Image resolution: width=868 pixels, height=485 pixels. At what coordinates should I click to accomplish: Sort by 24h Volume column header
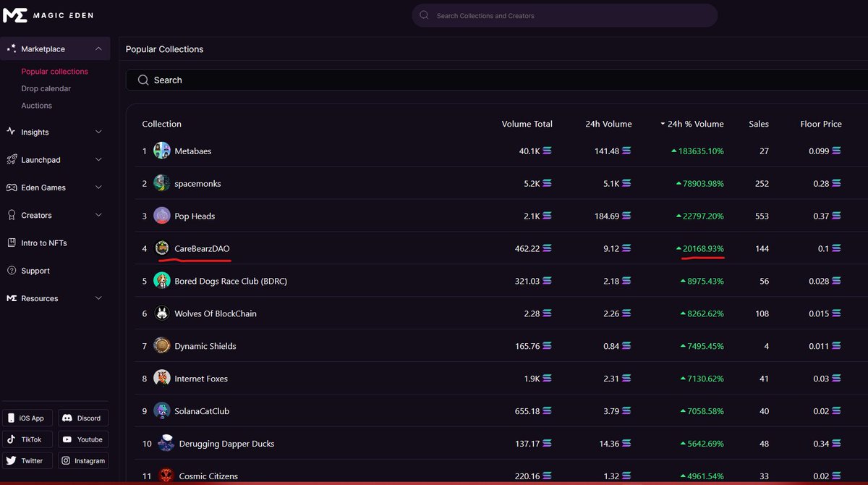[608, 124]
